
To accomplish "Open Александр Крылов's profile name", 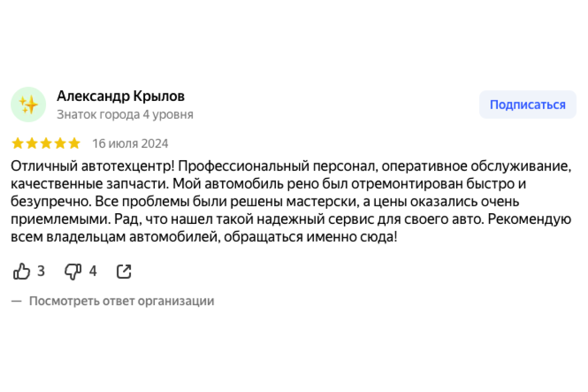I will (x=121, y=96).
